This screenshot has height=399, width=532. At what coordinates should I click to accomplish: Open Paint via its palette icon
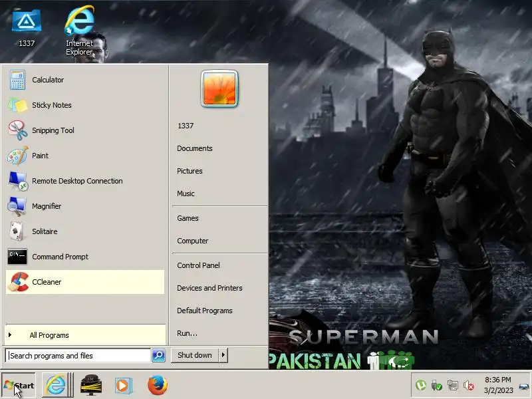point(17,156)
